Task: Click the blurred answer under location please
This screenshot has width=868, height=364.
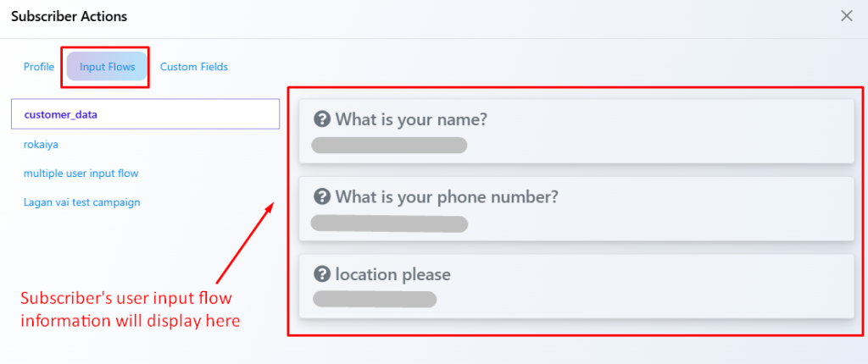Action: 374,299
